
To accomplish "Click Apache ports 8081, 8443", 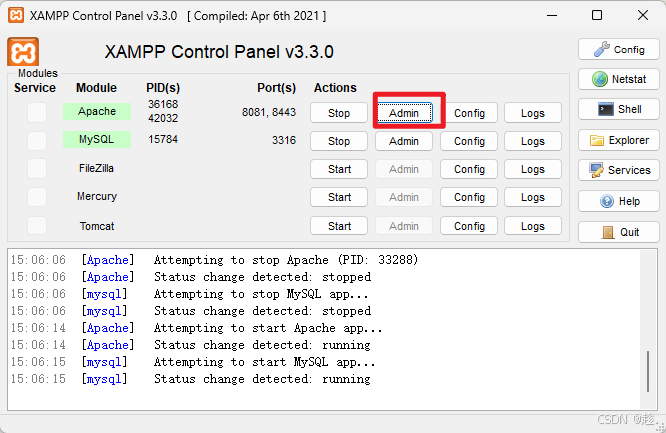I will point(269,112).
